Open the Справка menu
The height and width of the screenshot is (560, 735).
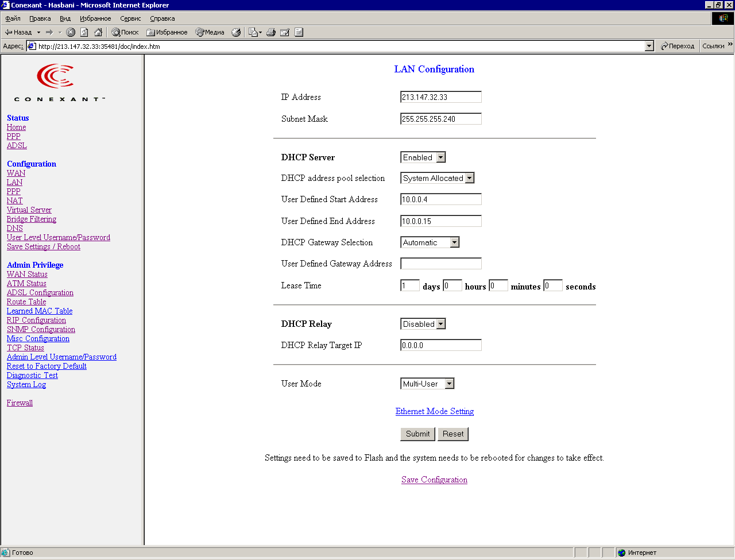click(163, 18)
